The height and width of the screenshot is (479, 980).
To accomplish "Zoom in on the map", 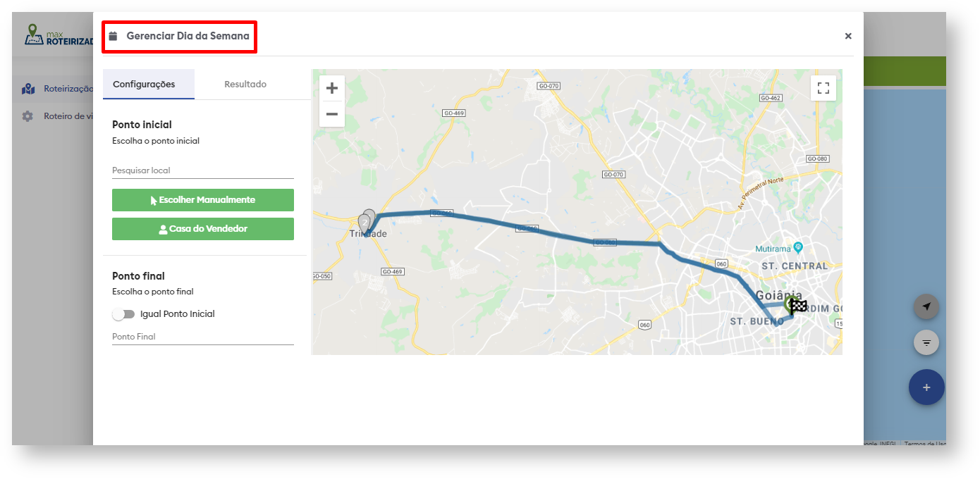I will point(332,88).
